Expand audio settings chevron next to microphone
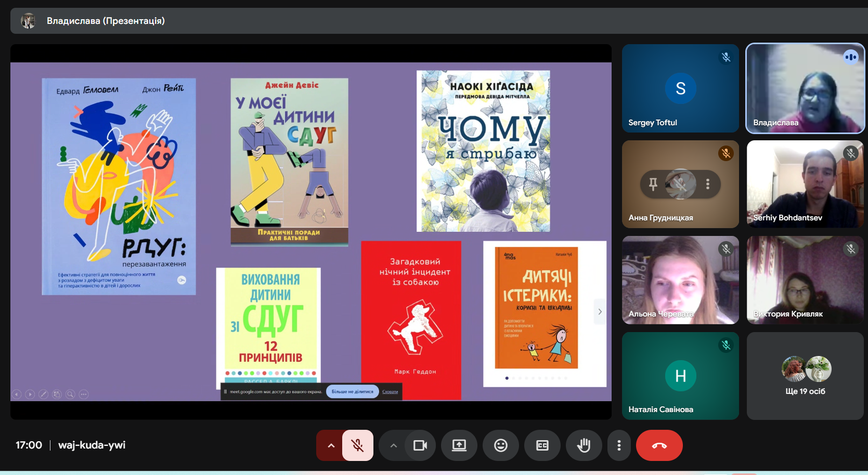 331,445
